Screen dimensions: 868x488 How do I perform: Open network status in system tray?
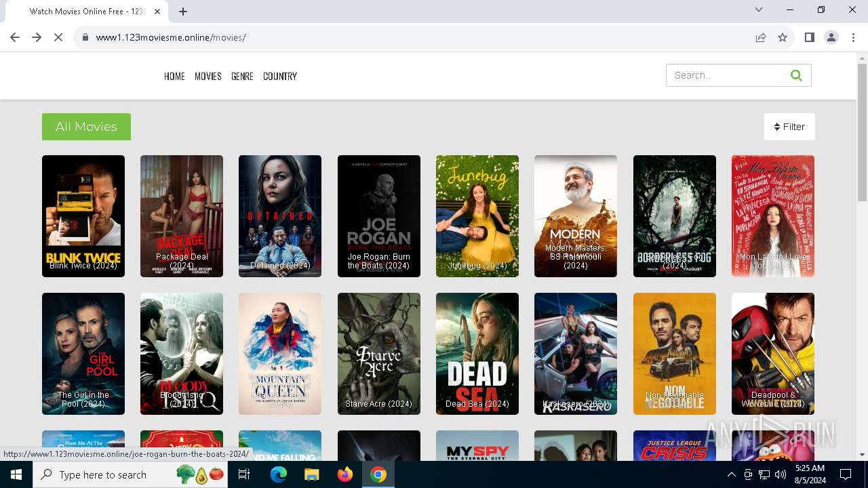click(x=764, y=474)
